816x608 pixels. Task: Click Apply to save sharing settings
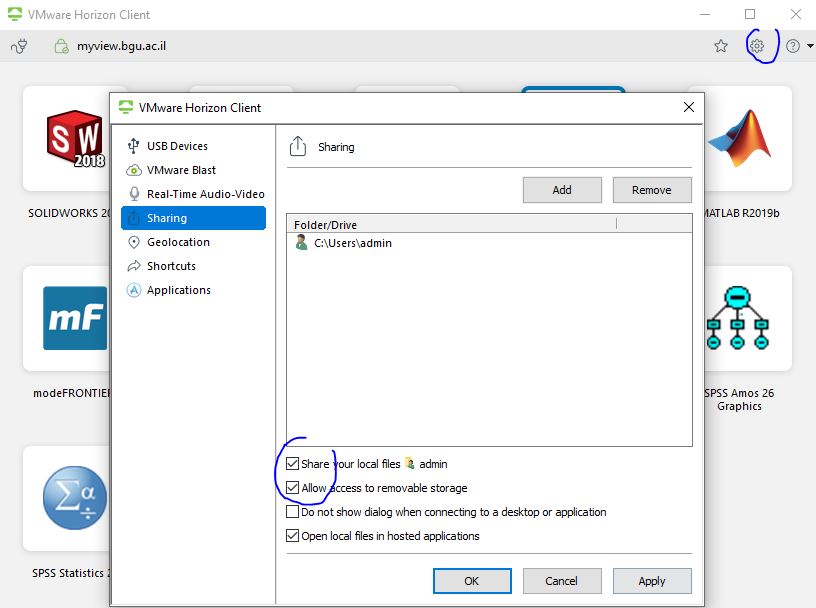click(x=652, y=581)
